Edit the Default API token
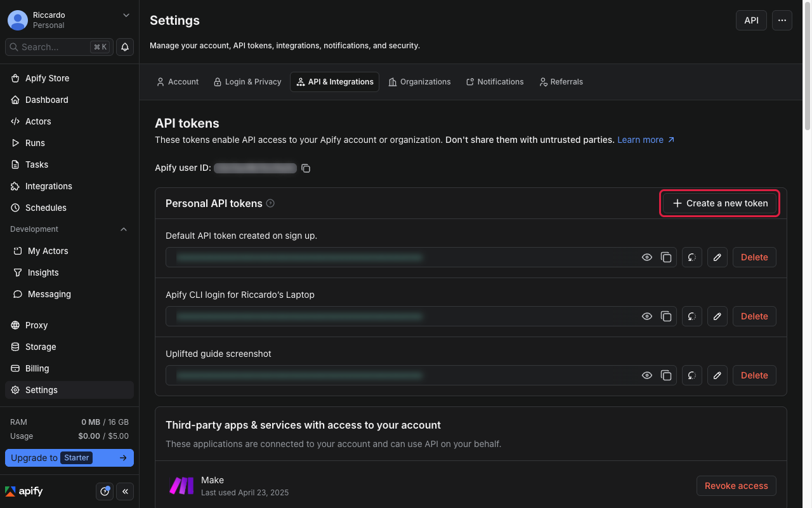The height and width of the screenshot is (508, 812). pos(717,257)
